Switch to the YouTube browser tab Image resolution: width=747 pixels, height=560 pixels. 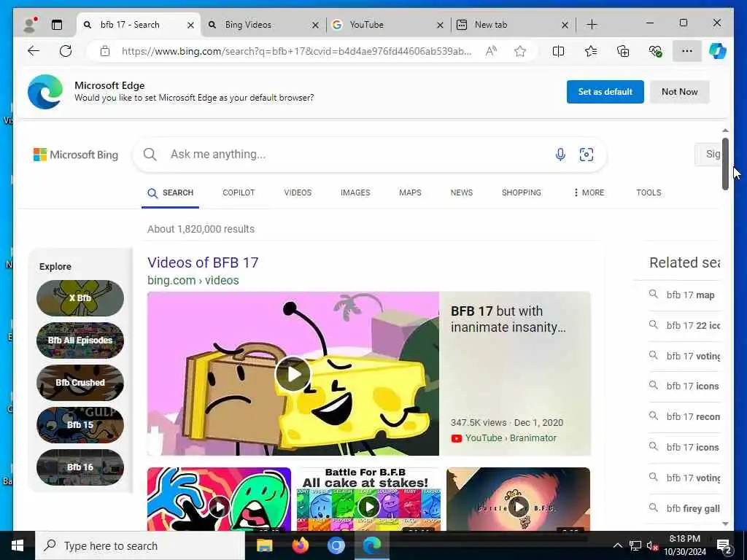(x=366, y=25)
